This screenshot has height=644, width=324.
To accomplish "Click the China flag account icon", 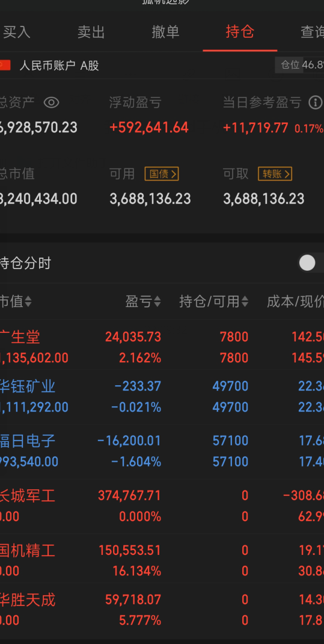I will [5, 66].
